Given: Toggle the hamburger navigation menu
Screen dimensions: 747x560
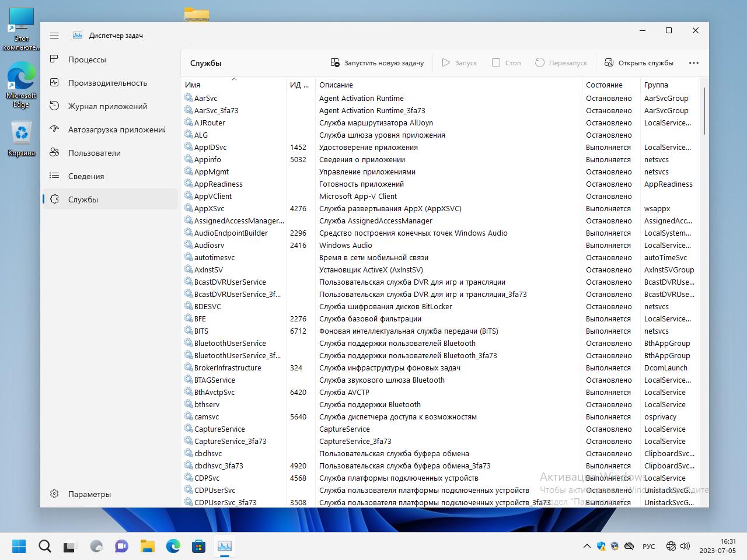Looking at the screenshot, I should tap(54, 36).
